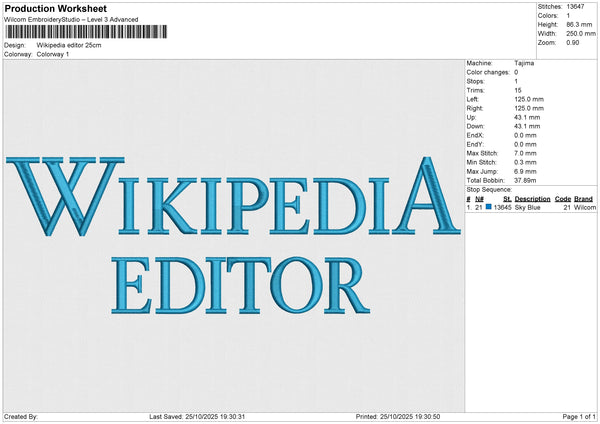
Task: Click the Sky Blue color swatch
Action: [488, 207]
